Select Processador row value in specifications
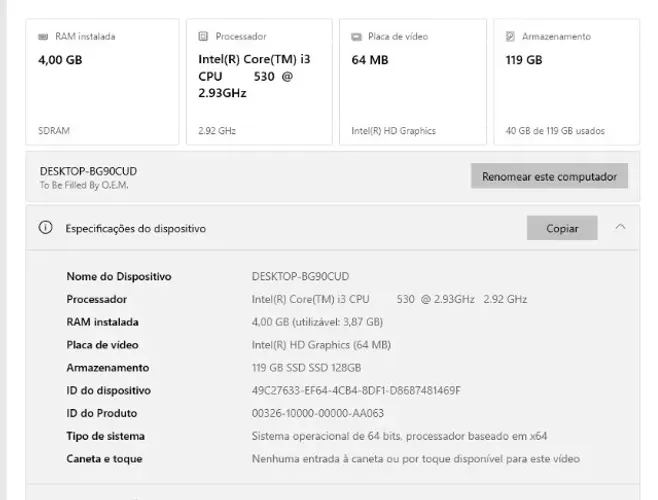The height and width of the screenshot is (500, 658). coord(389,299)
